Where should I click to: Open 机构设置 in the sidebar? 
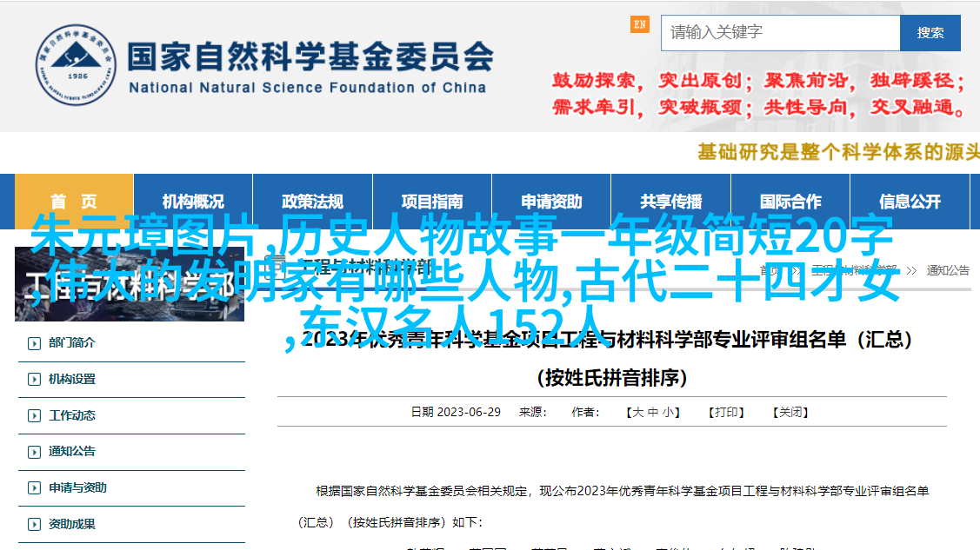tap(72, 379)
